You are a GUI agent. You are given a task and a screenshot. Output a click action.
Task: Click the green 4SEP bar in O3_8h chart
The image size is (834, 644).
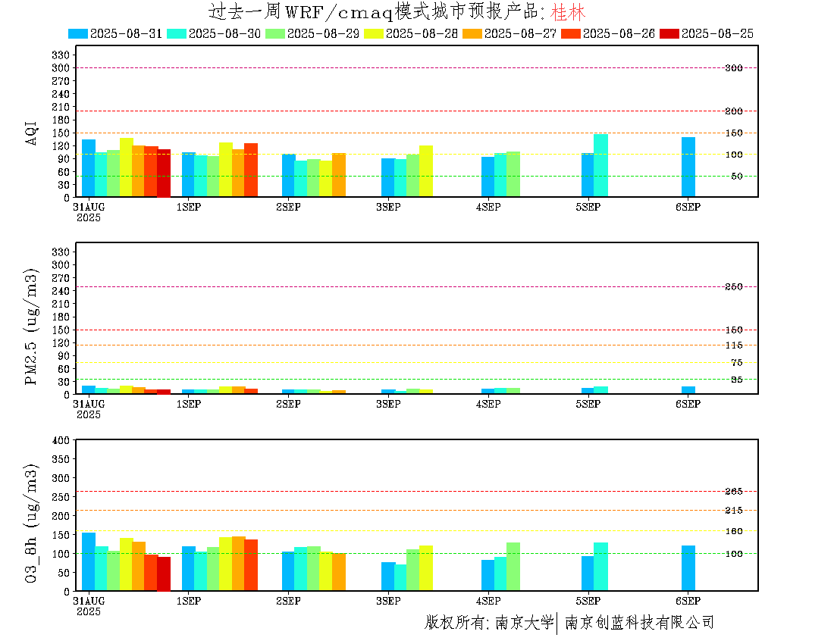(x=513, y=567)
